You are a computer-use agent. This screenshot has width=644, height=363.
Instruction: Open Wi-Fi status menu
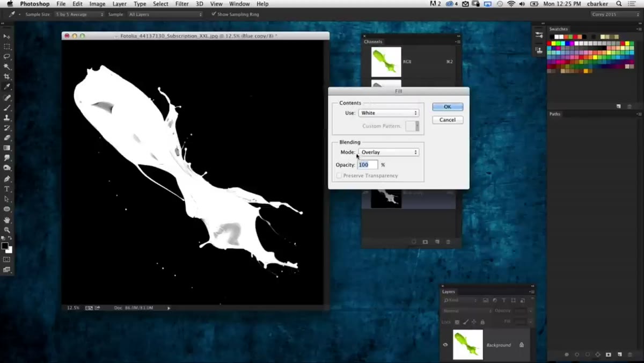point(511,4)
